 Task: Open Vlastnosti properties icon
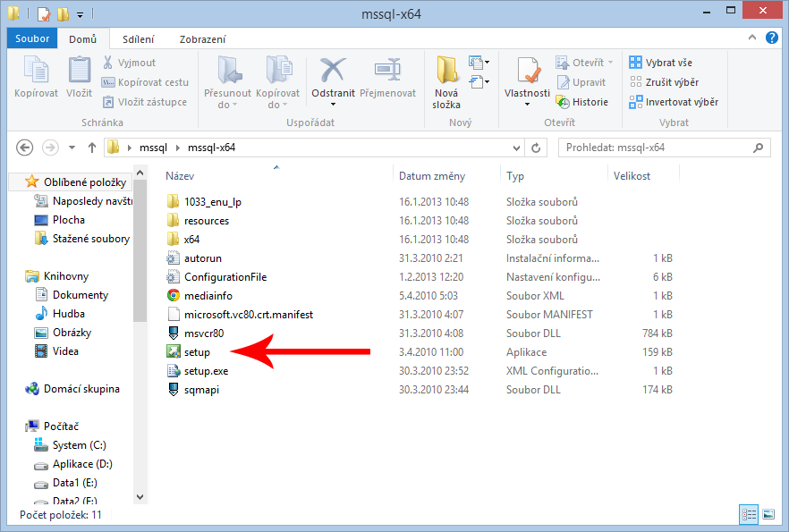(x=527, y=72)
